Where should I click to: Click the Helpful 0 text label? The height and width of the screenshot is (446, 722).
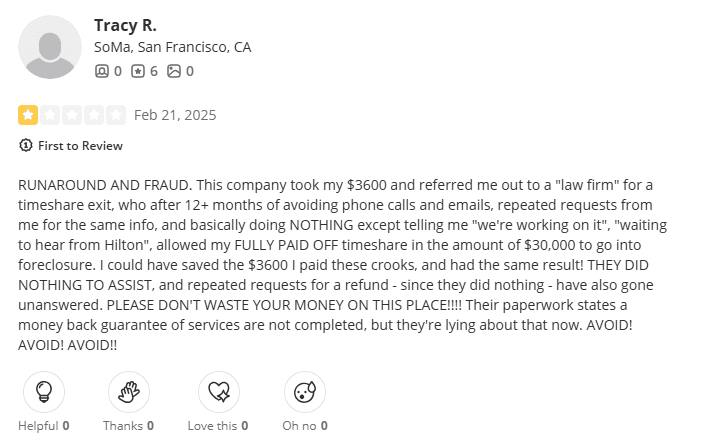[44, 425]
